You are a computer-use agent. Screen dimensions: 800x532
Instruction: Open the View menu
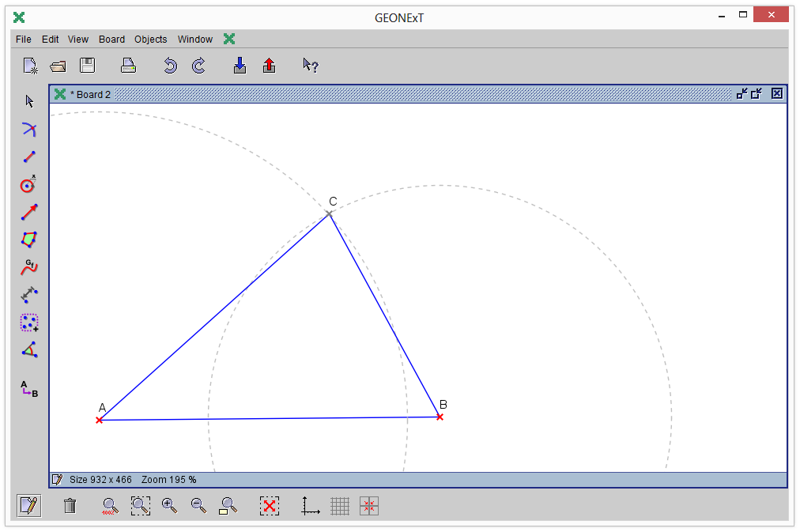[x=78, y=40]
